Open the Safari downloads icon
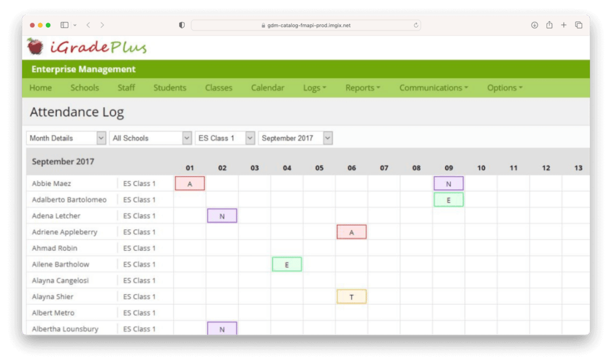The width and height of the screenshot is (612, 364). point(534,25)
